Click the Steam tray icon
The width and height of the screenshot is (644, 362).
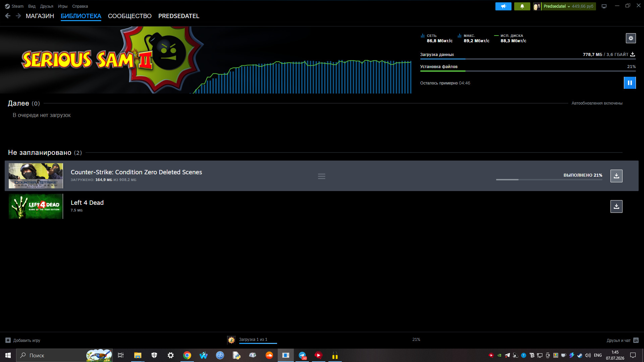click(x=580, y=355)
